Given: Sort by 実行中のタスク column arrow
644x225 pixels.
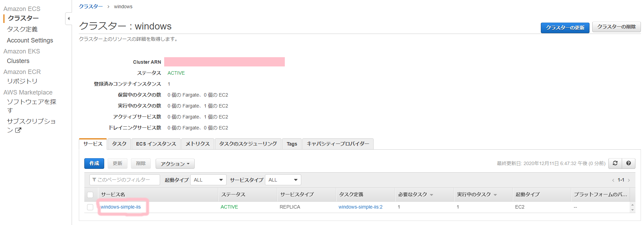Looking at the screenshot, I should pos(495,195).
